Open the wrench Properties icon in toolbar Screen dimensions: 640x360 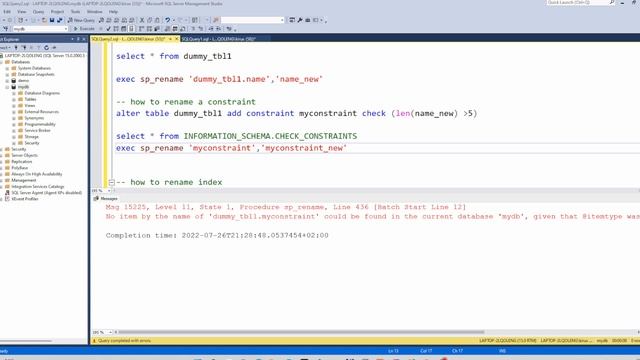(x=300, y=20)
